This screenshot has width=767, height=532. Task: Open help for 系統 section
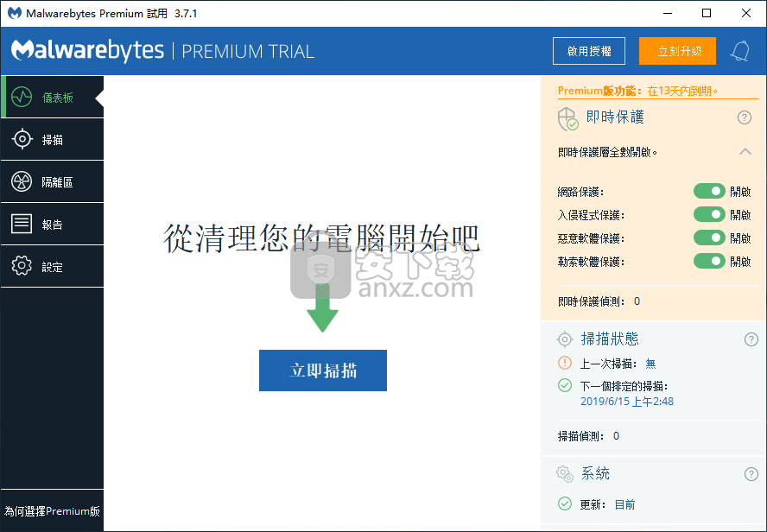tap(751, 474)
